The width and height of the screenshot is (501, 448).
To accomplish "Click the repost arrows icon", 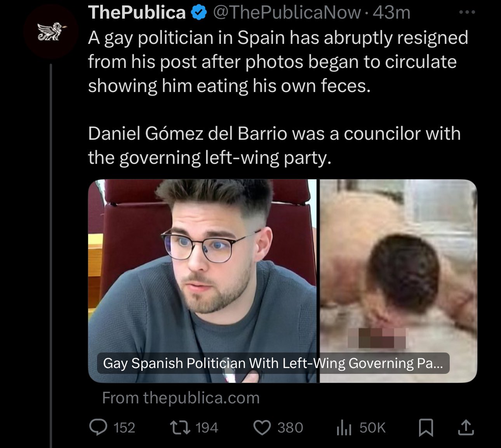I will (180, 427).
